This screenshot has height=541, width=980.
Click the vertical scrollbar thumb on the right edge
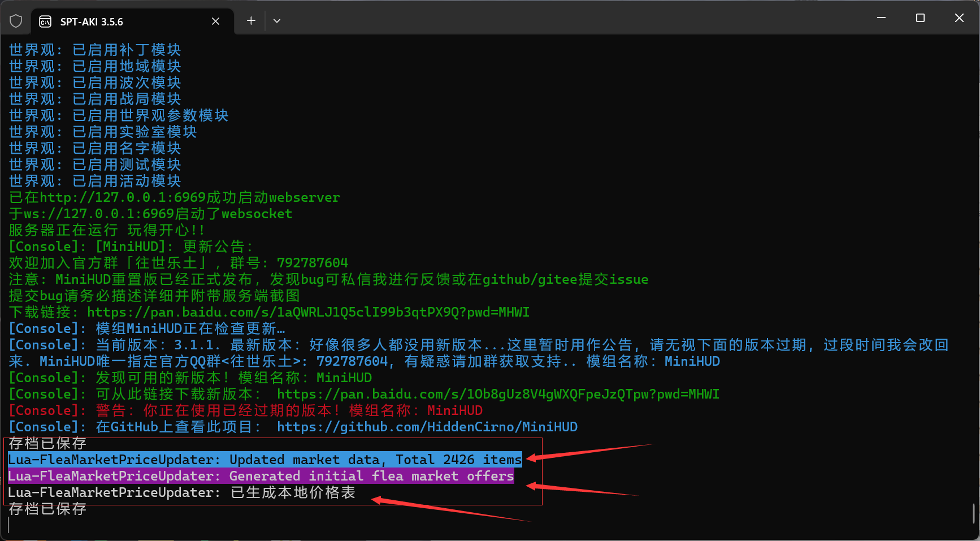[x=973, y=513]
